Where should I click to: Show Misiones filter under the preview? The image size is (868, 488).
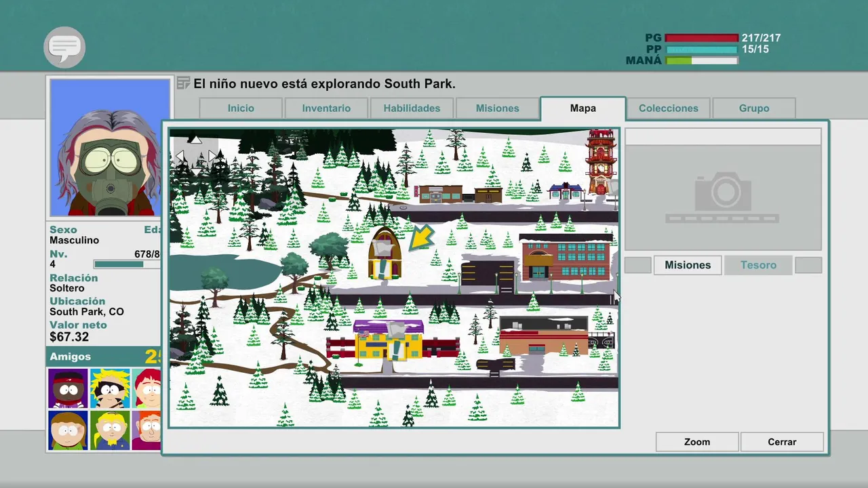point(688,265)
